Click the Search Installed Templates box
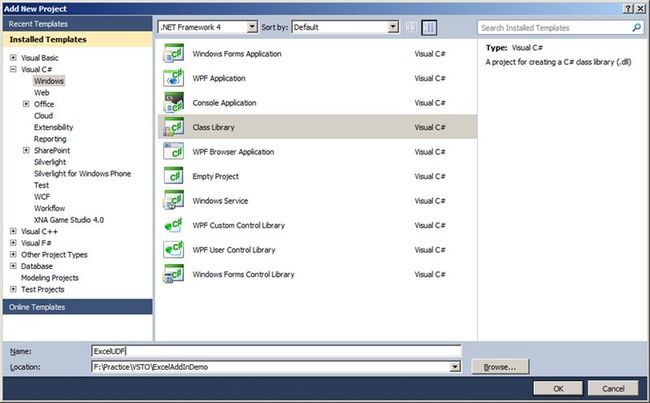The height and width of the screenshot is (403, 650). point(560,28)
